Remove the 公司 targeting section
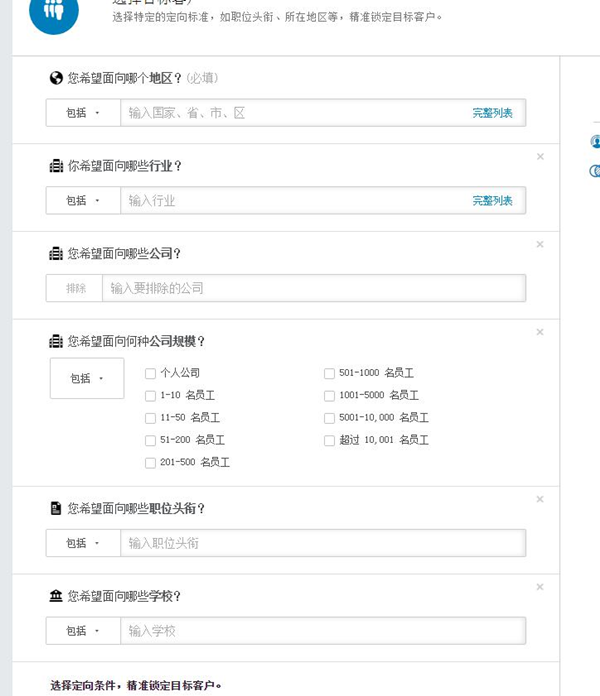This screenshot has height=696, width=600. [540, 244]
